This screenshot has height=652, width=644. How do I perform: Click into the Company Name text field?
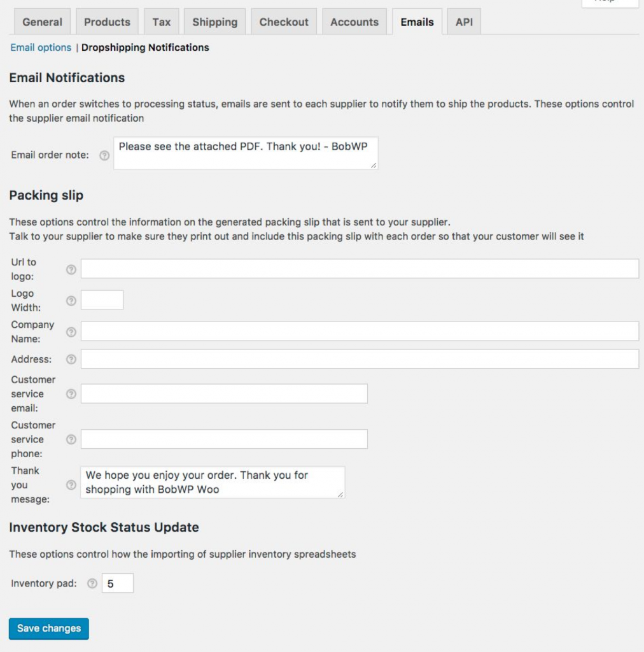pos(360,331)
